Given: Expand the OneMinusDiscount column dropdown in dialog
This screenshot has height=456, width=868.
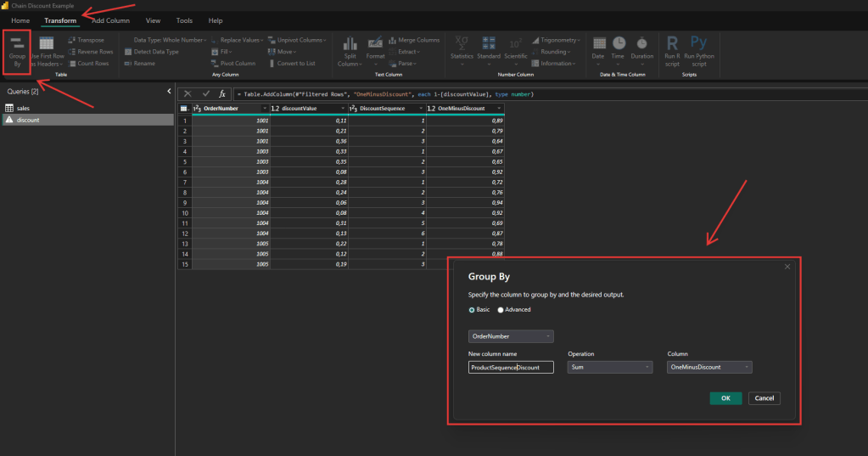Looking at the screenshot, I should (709, 367).
